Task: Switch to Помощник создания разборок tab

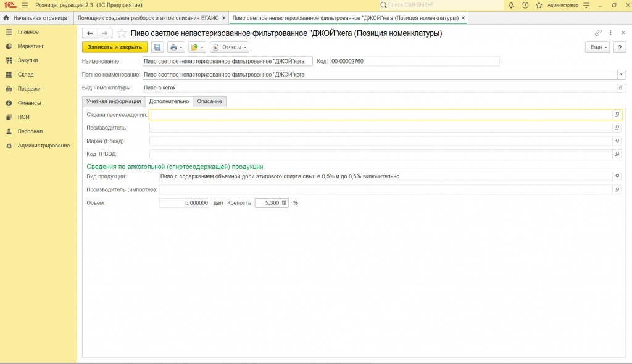Action: pos(148,18)
